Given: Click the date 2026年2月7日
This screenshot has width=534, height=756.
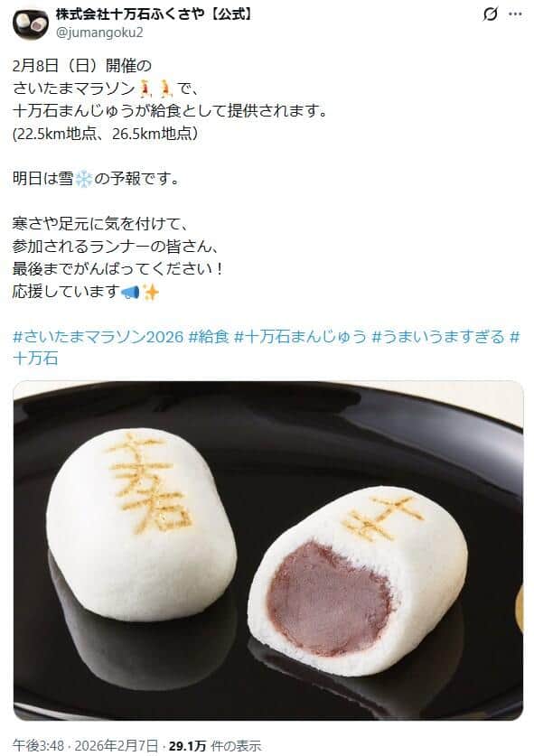Looking at the screenshot, I should pyautogui.click(x=116, y=746).
